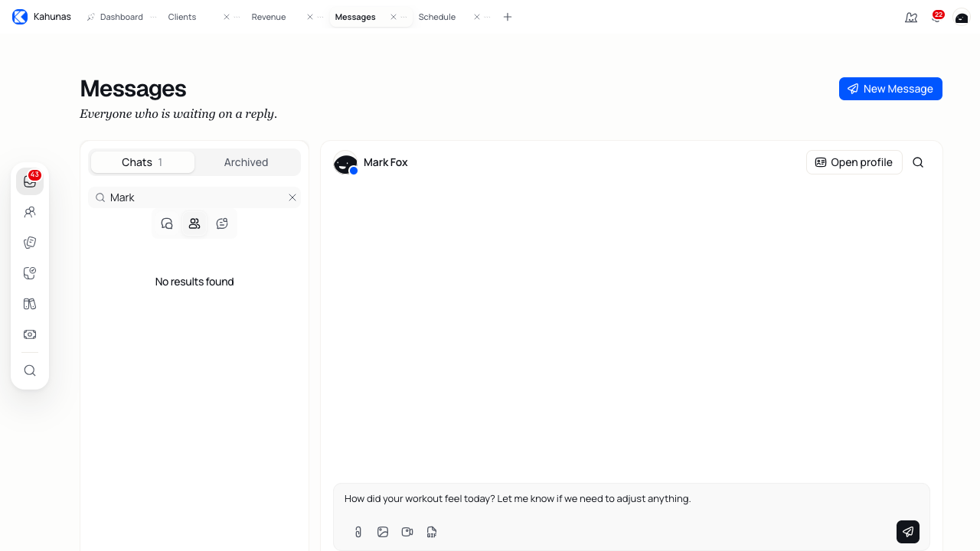
Task: Filter chats with the chat bubble icon
Action: (167, 223)
